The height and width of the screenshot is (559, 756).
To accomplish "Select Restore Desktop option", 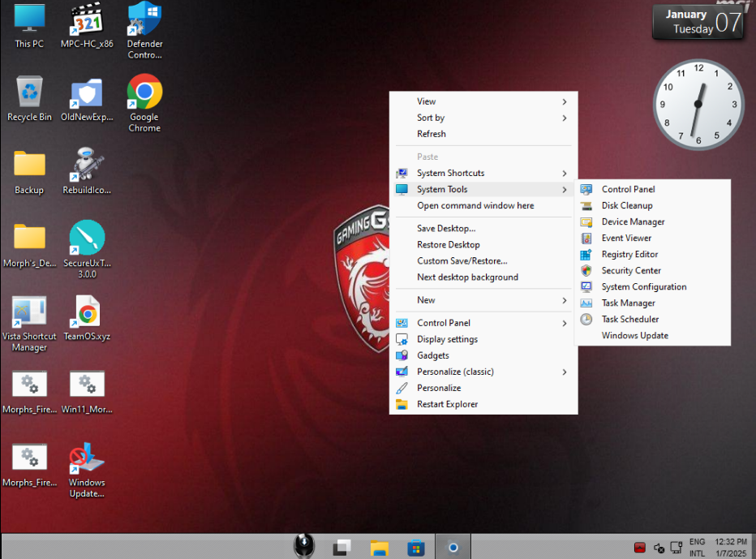I will 483,245.
